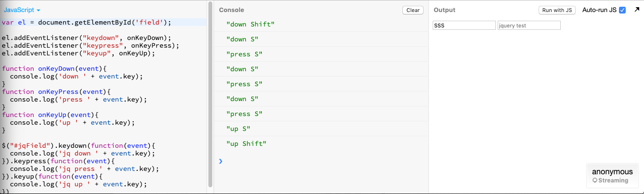Click the "up S" console log line
This screenshot has width=644, height=194.
238,129
